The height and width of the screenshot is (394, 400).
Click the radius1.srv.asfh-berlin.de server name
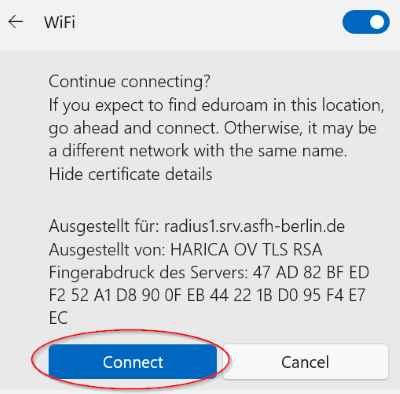point(254,226)
